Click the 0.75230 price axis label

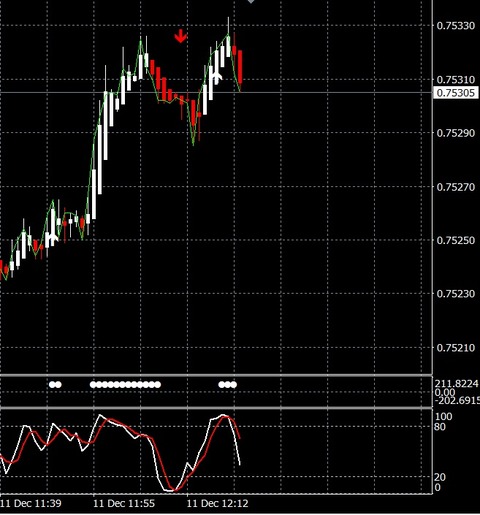coord(456,294)
